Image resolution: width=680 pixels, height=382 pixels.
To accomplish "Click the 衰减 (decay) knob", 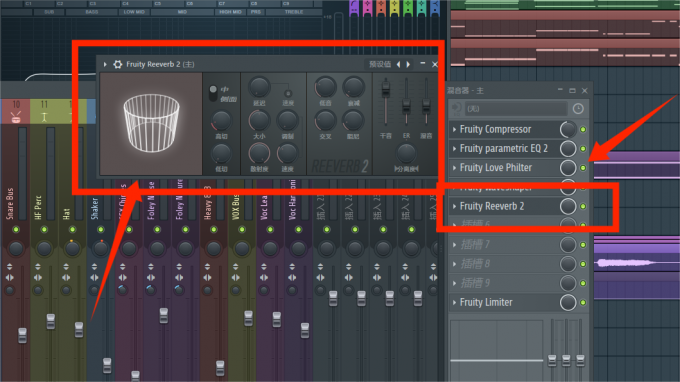I will point(353,87).
